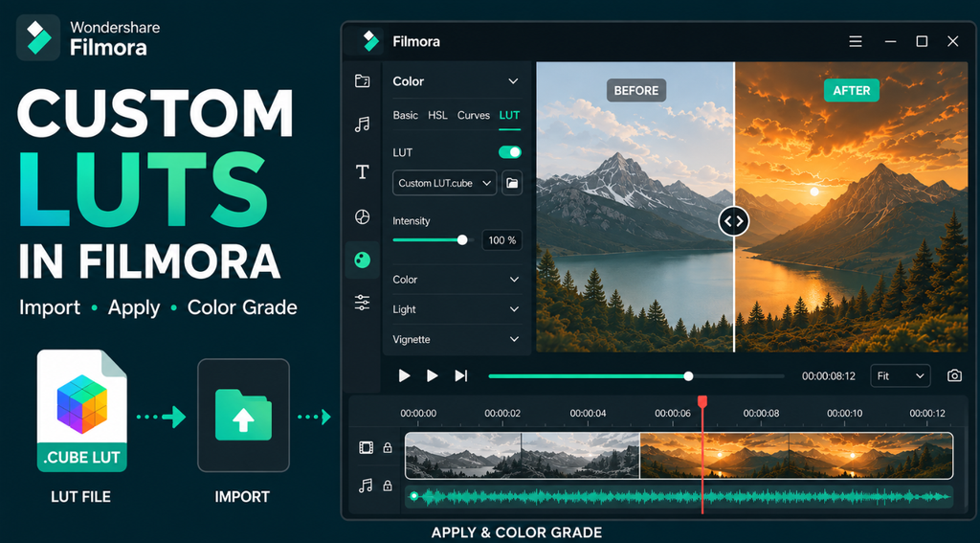Viewport: 980px width, 543px height.
Task: Lock the video track
Action: [x=388, y=447]
